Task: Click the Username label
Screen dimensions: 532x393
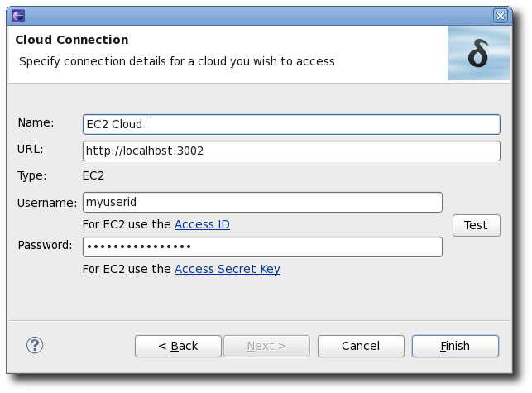Action: pyautogui.click(x=47, y=203)
